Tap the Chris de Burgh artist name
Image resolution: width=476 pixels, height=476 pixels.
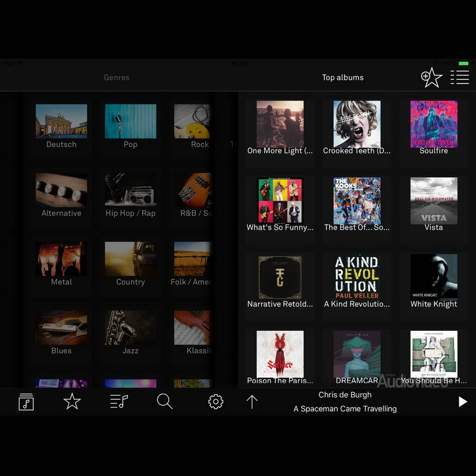point(345,394)
